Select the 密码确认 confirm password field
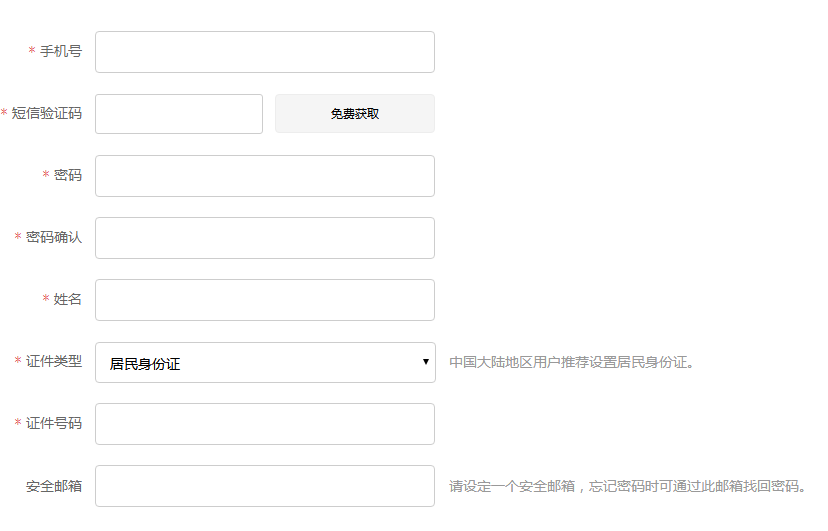The height and width of the screenshot is (531, 828). pos(265,238)
